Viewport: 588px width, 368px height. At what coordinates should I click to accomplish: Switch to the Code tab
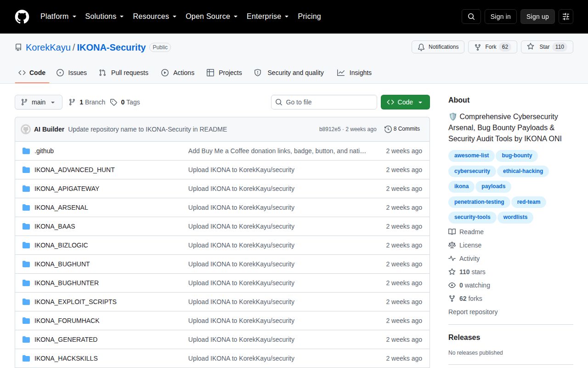pyautogui.click(x=32, y=73)
